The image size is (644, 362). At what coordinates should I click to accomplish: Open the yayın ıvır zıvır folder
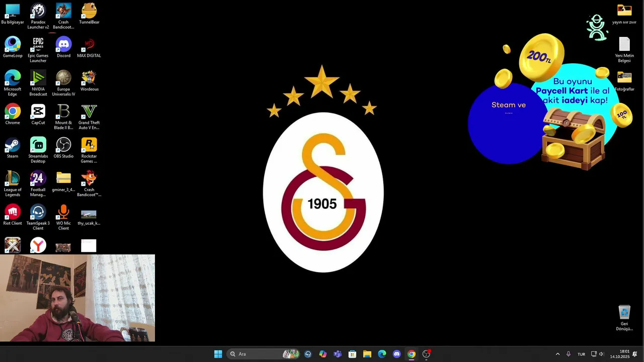624,14
